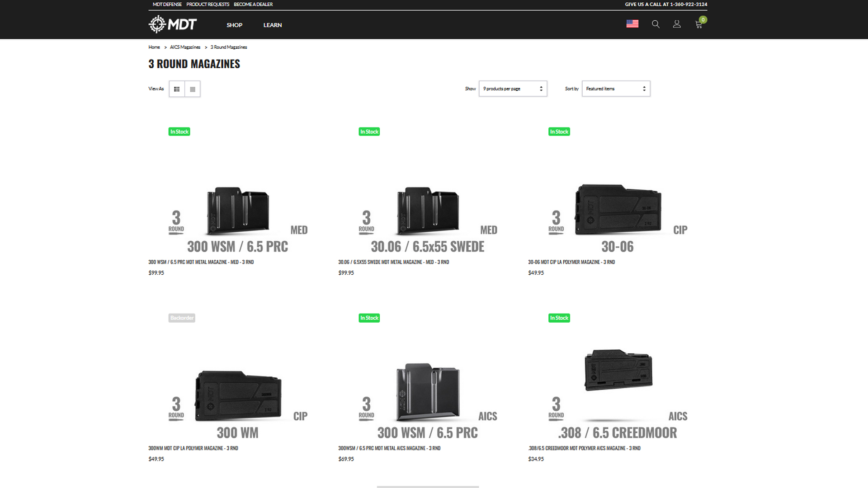Open BECOME A DEALER link
The width and height of the screenshot is (868, 488).
[253, 5]
